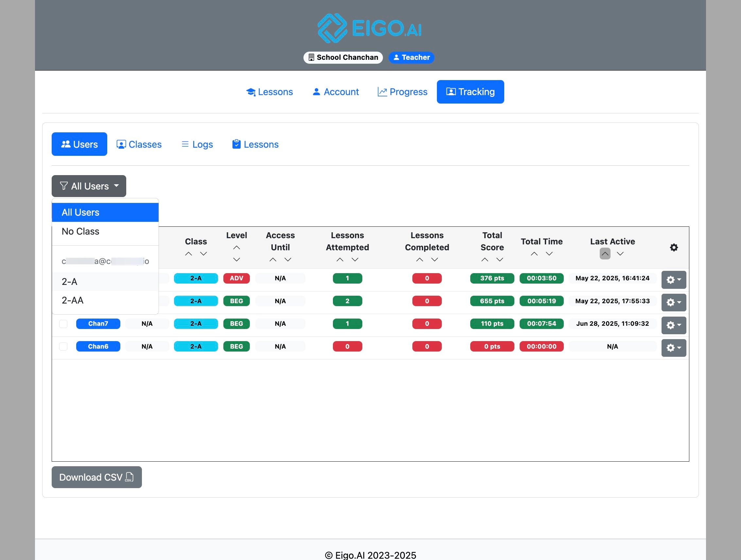Click Chan7's 2-A class badge
This screenshot has height=560, width=741.
pyautogui.click(x=196, y=324)
